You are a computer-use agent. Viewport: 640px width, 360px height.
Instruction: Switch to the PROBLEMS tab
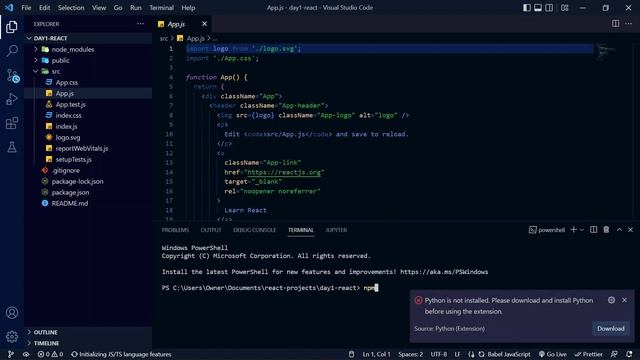[x=175, y=230]
